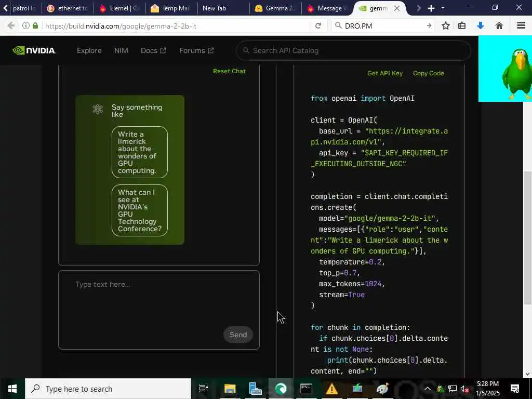
Task: Open File Explorer from taskbar
Action: [230, 389]
